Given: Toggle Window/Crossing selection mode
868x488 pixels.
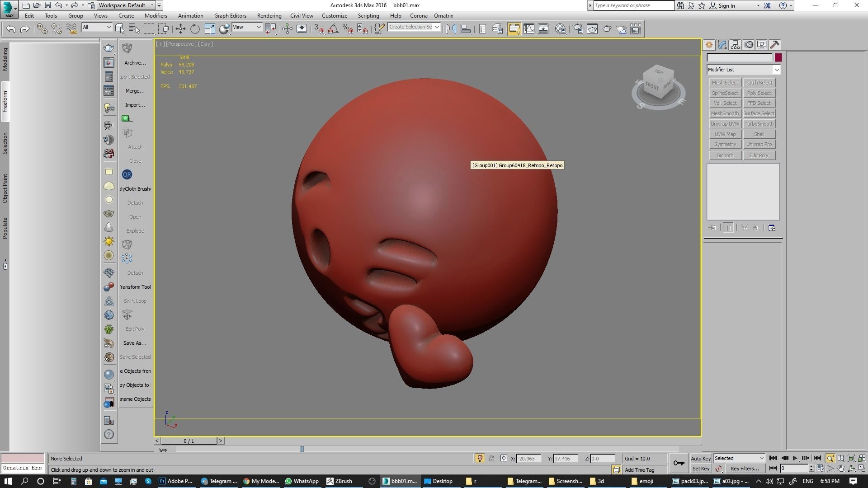Looking at the screenshot, I should tap(164, 29).
